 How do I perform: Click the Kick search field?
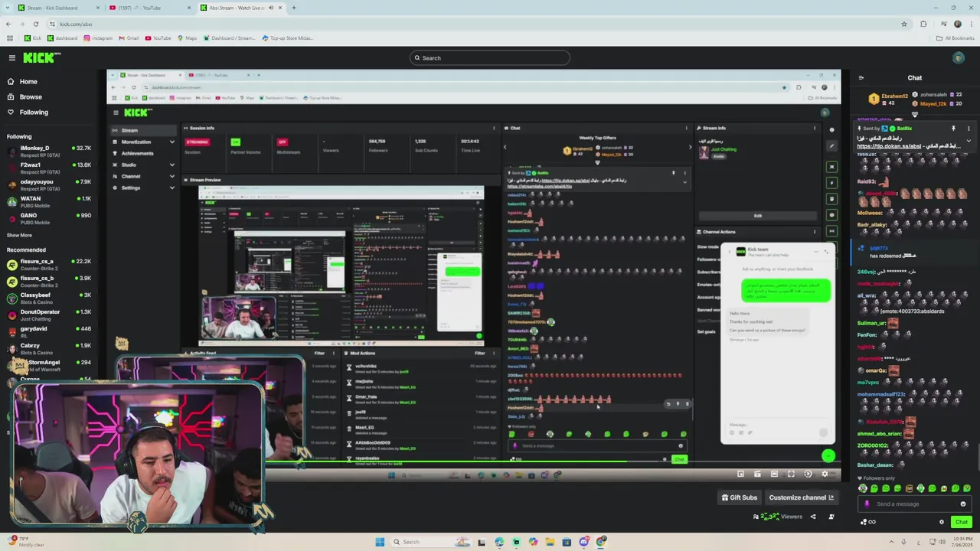tap(490, 57)
